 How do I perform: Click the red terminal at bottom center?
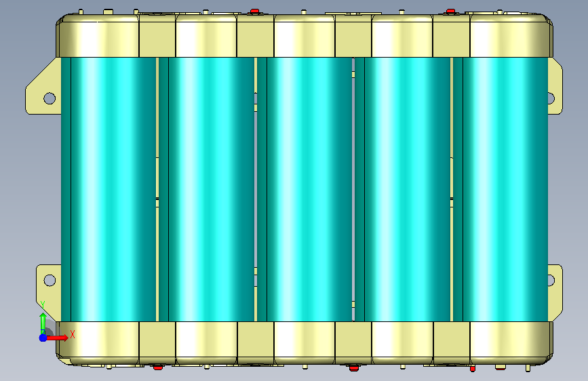353,367
